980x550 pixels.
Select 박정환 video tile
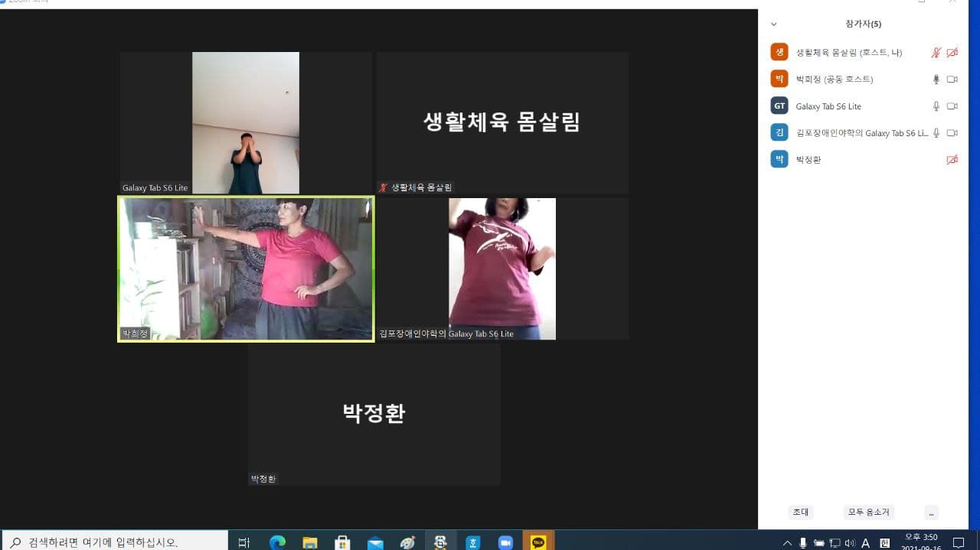click(x=374, y=414)
